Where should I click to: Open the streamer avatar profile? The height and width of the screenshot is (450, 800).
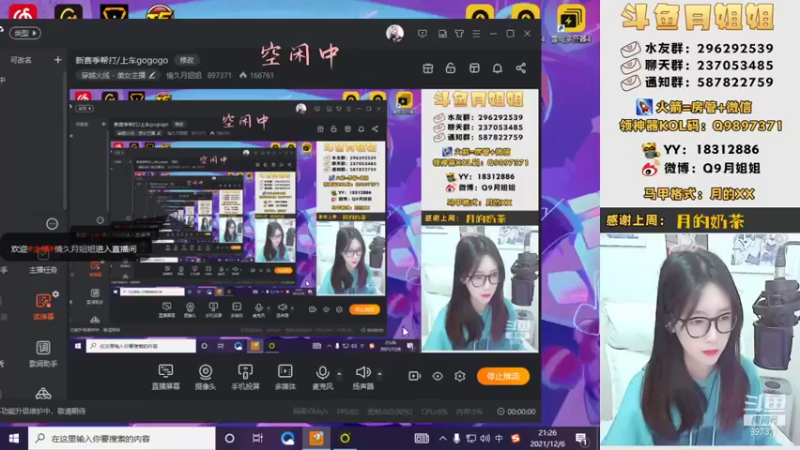[394, 34]
